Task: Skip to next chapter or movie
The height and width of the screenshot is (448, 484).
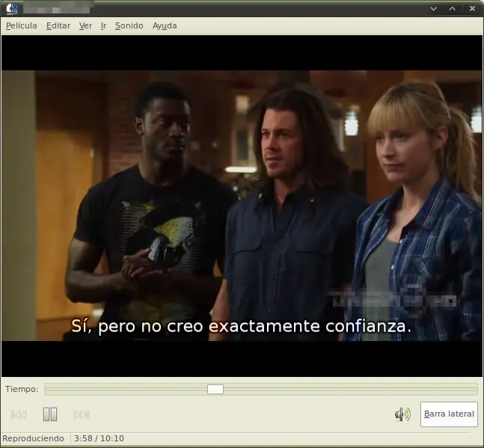Action: point(82,414)
